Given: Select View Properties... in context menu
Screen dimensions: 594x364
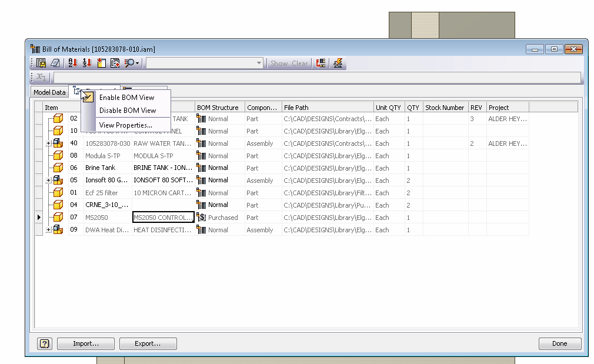Looking at the screenshot, I should click(x=125, y=125).
